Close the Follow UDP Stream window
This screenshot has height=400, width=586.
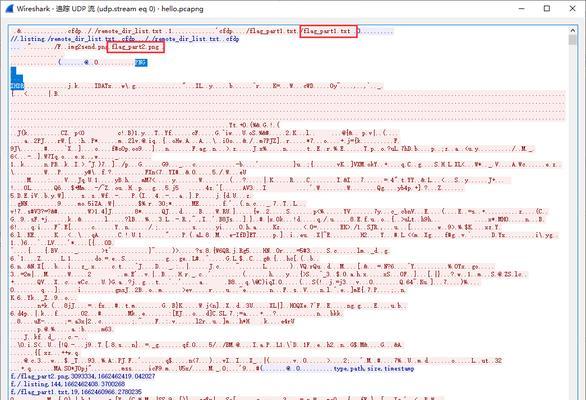tap(572, 8)
